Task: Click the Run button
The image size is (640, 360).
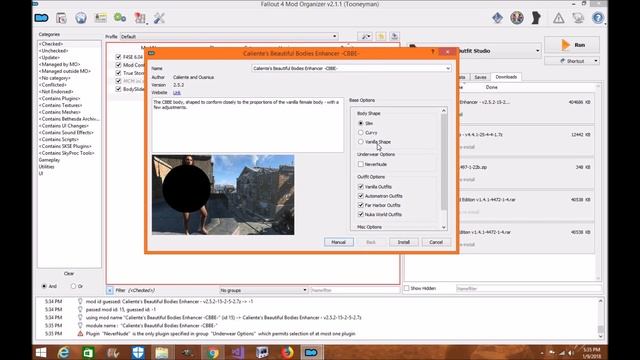Action: click(572, 45)
